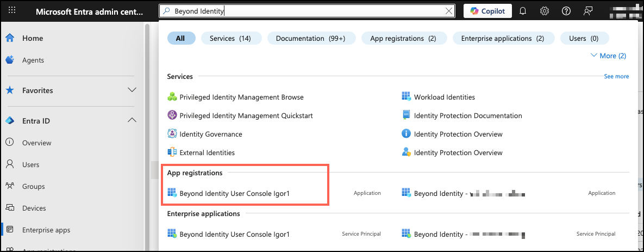Expand the Favorites section

tap(132, 90)
